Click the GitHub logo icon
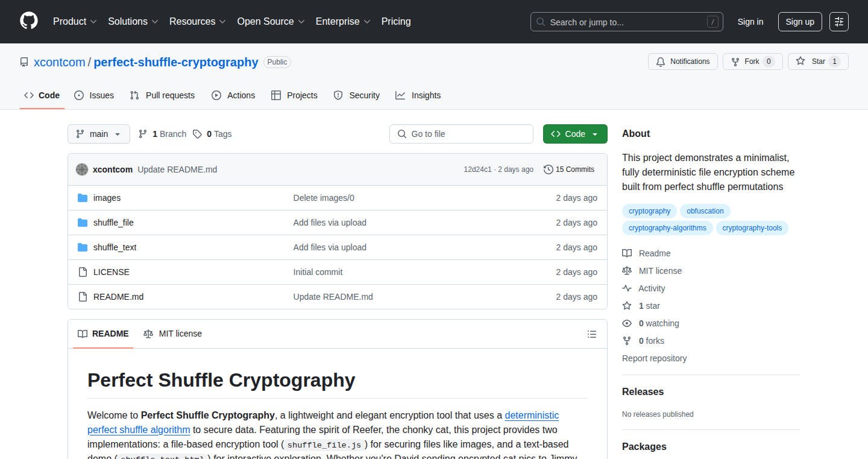 (29, 21)
